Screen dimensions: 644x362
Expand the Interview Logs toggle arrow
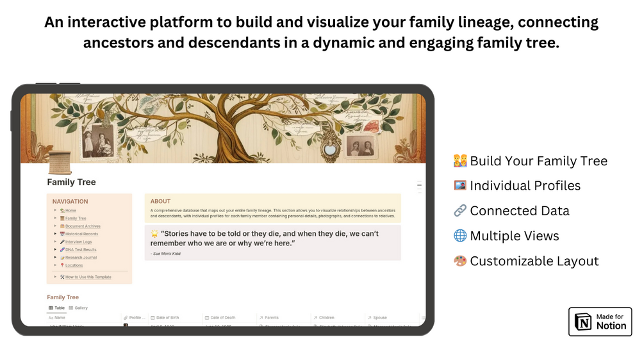click(x=56, y=242)
